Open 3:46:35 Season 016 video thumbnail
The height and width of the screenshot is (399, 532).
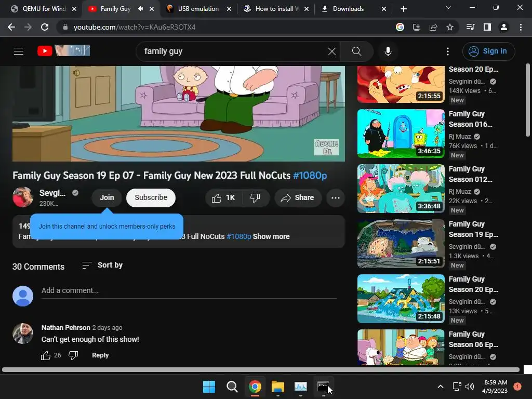coord(401,134)
